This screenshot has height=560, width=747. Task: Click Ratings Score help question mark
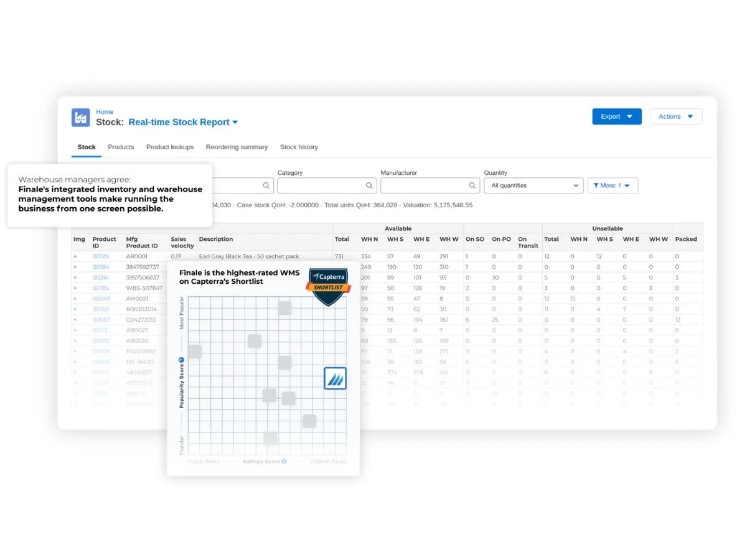pos(284,461)
